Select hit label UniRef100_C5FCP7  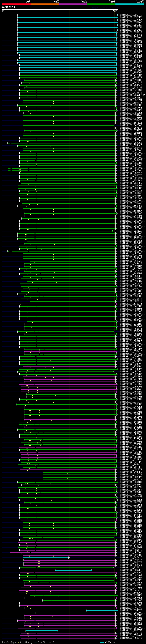click(x=131, y=349)
